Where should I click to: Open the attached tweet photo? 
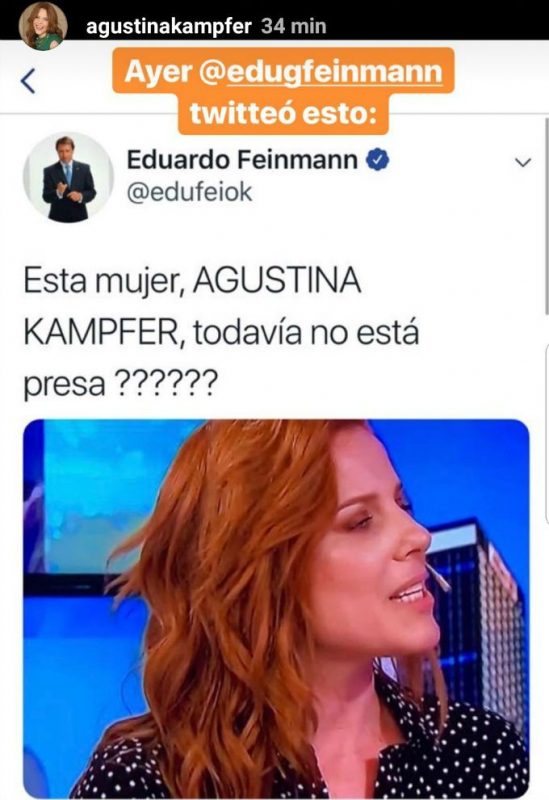coord(276,609)
